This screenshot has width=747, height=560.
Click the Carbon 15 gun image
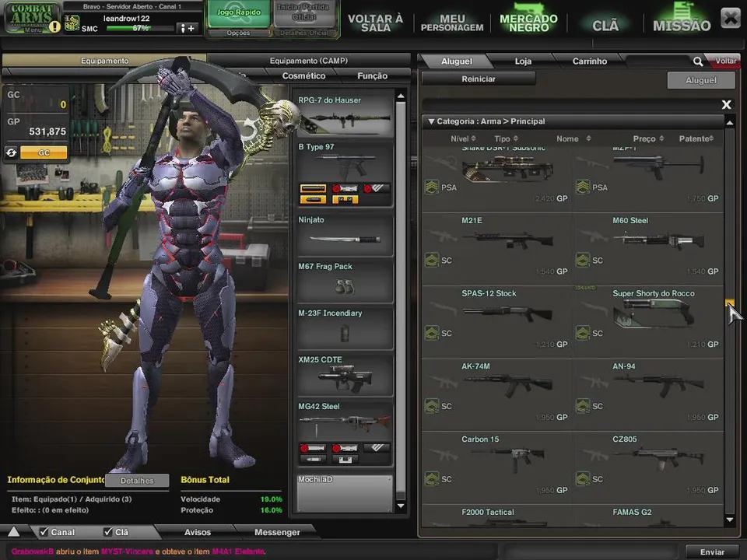508,458
